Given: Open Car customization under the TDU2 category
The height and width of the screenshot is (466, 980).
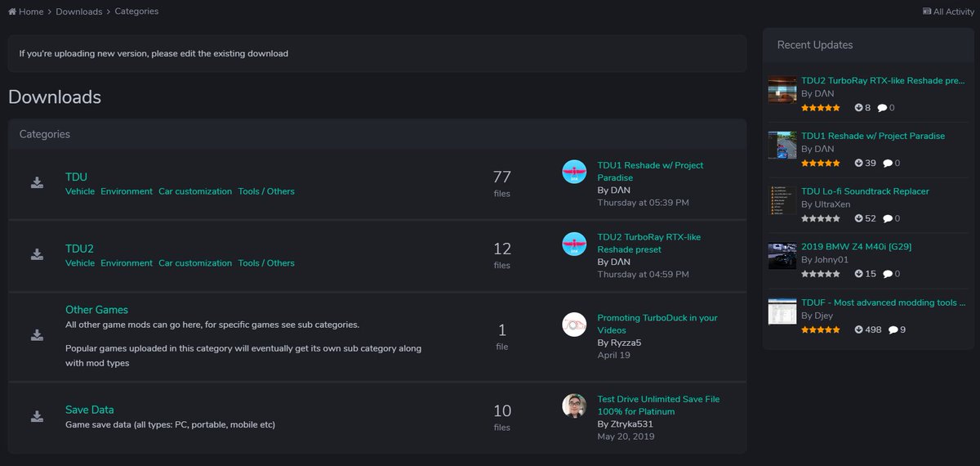Looking at the screenshot, I should pos(195,263).
